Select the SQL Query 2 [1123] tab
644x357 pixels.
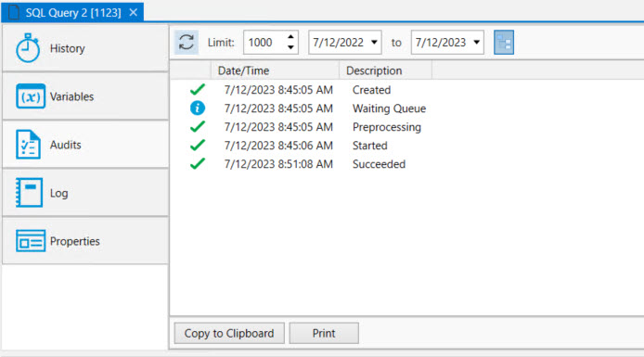(x=72, y=13)
